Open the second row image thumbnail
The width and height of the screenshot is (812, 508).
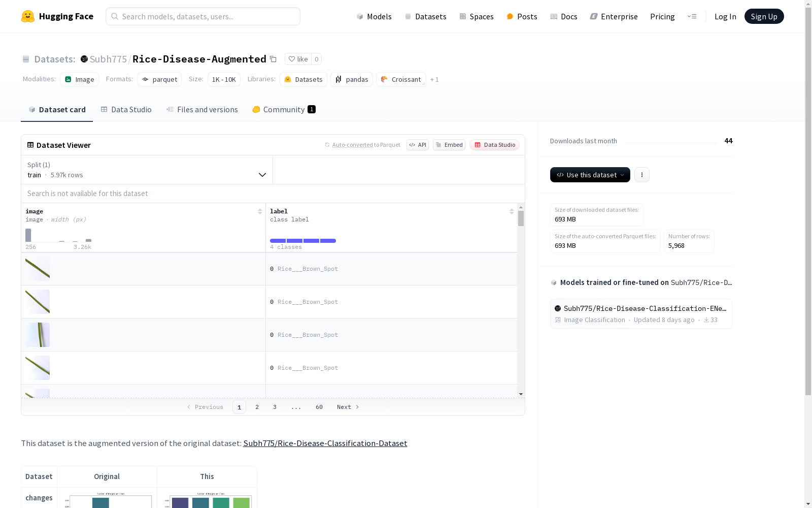[38, 302]
